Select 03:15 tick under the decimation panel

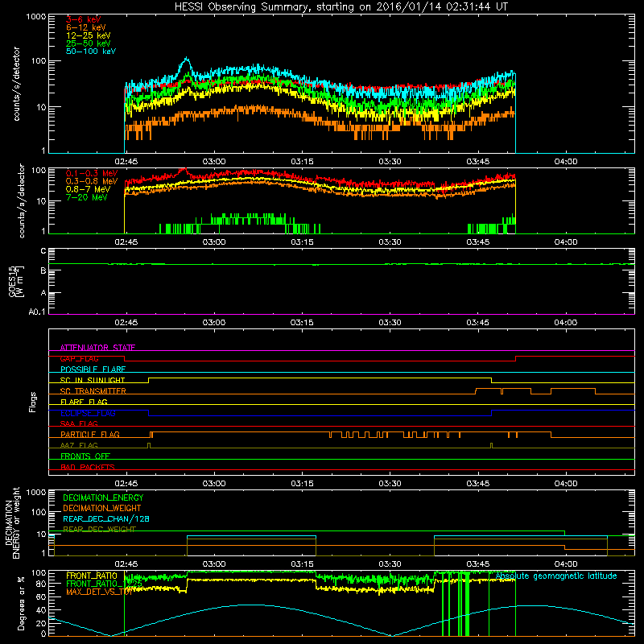302,564
